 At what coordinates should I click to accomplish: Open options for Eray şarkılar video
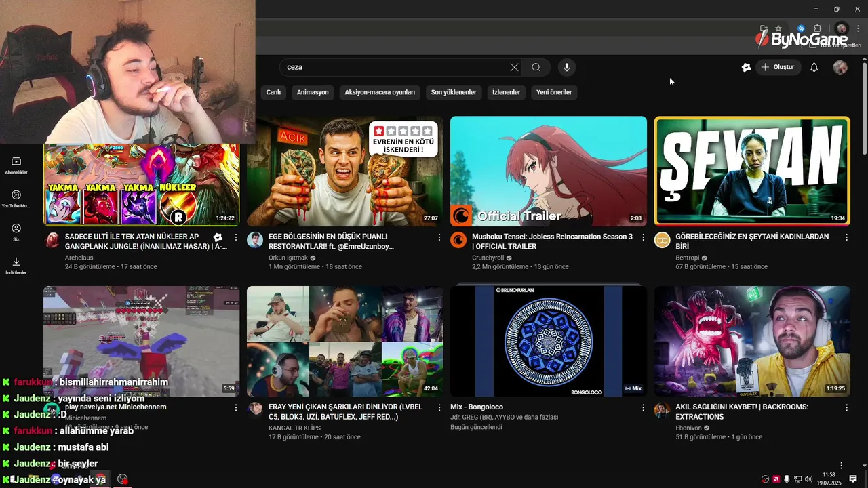coord(439,408)
